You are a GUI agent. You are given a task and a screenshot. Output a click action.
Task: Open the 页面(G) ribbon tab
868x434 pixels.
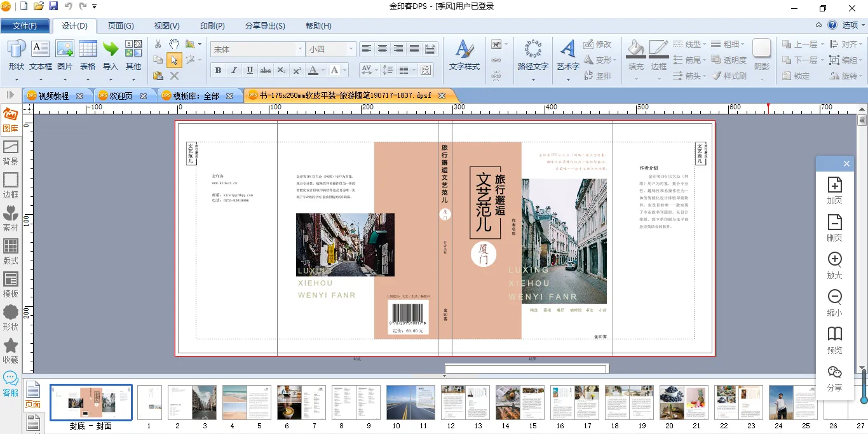click(x=121, y=26)
